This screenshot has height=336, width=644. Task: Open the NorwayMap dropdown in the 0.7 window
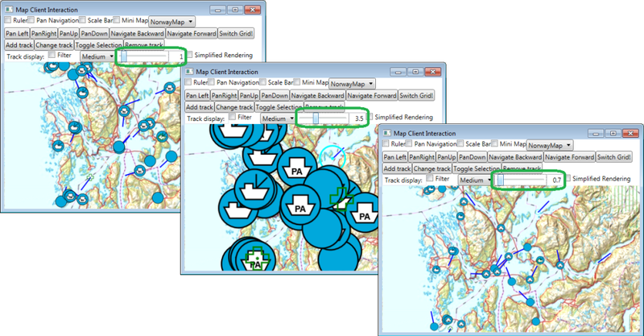[550, 145]
